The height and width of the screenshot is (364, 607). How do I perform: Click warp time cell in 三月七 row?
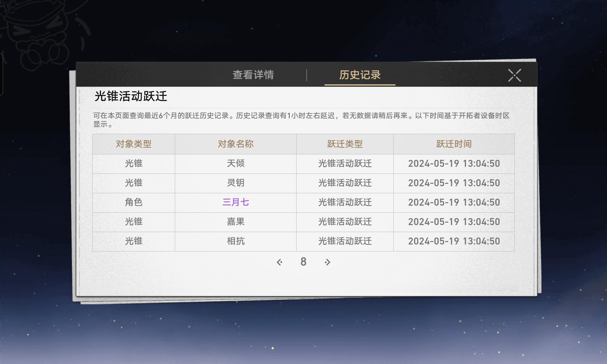(454, 202)
